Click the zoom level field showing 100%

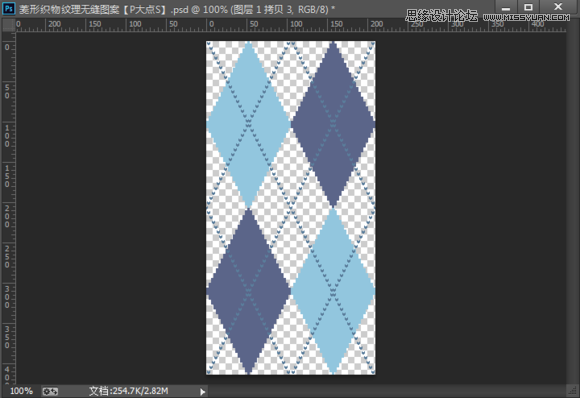[21, 391]
